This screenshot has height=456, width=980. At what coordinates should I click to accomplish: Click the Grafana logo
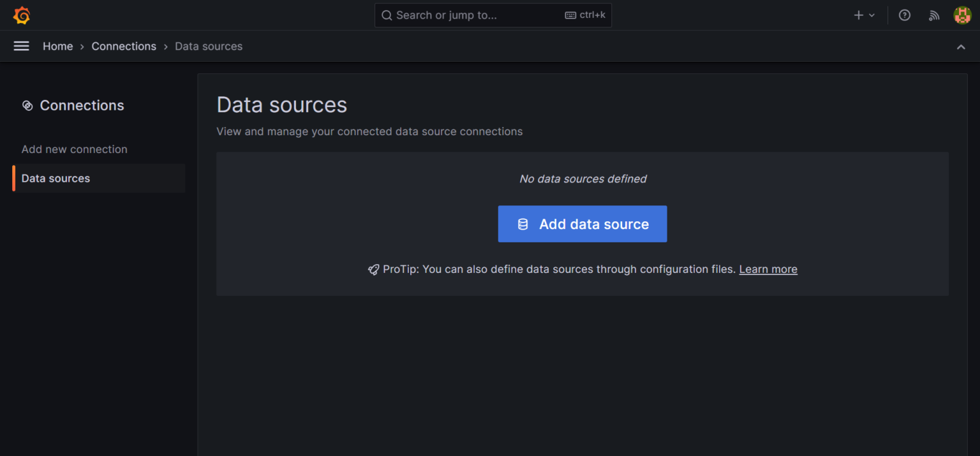click(x=21, y=15)
